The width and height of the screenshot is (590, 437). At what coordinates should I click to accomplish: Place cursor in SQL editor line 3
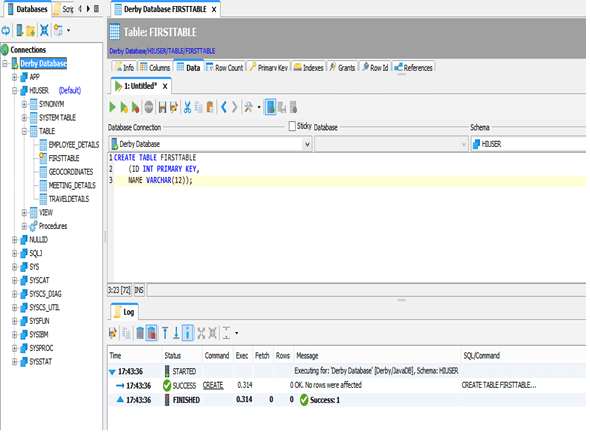[x=349, y=180]
